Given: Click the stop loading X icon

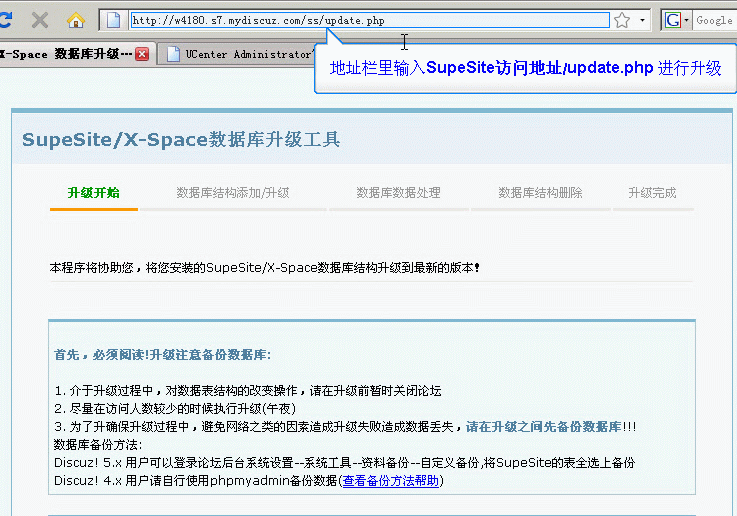Looking at the screenshot, I should pyautogui.click(x=40, y=20).
